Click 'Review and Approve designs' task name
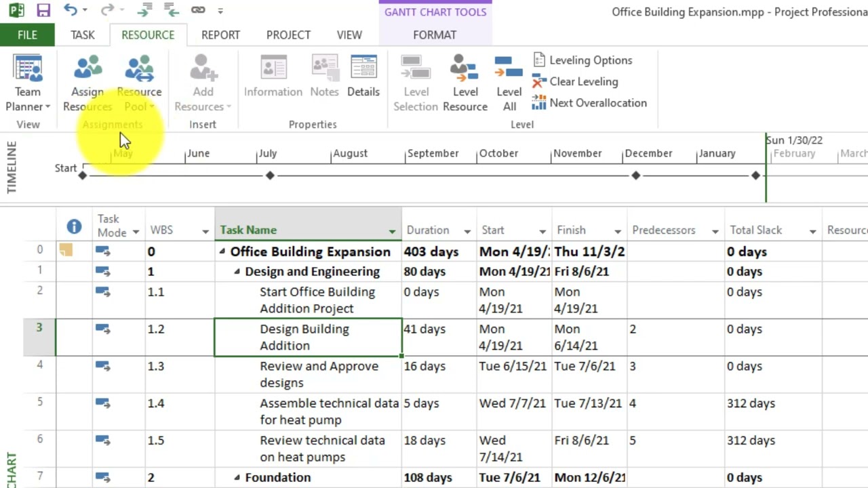868x488 pixels. [x=319, y=374]
